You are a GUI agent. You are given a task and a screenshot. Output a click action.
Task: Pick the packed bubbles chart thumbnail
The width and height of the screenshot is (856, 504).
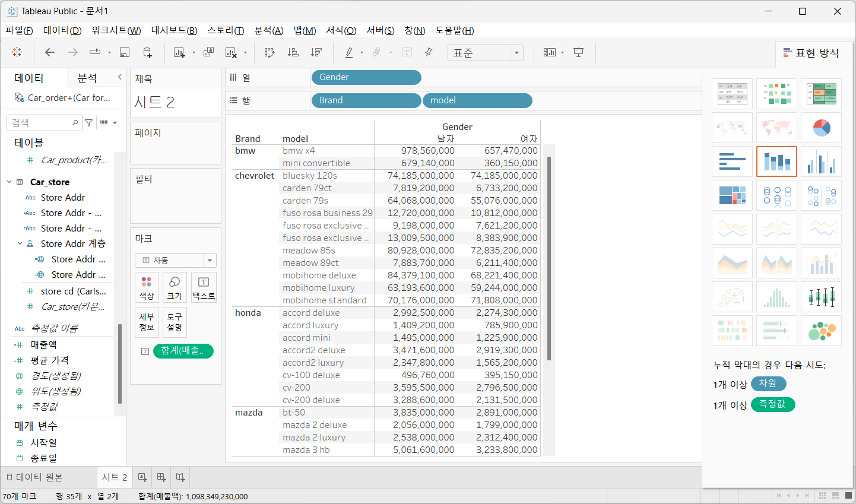point(821,331)
